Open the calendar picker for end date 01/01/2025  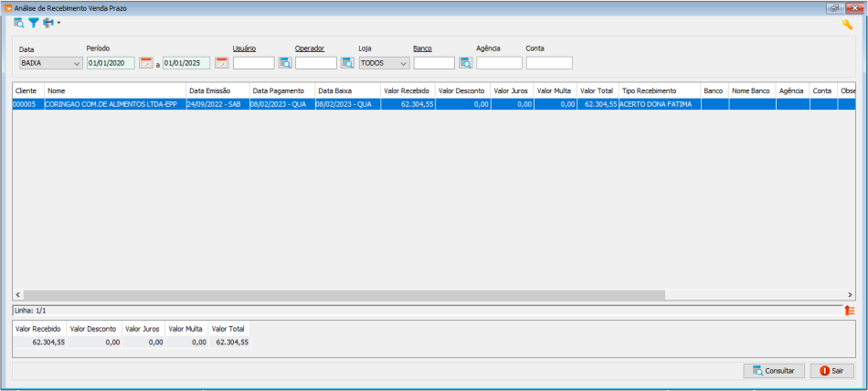221,63
